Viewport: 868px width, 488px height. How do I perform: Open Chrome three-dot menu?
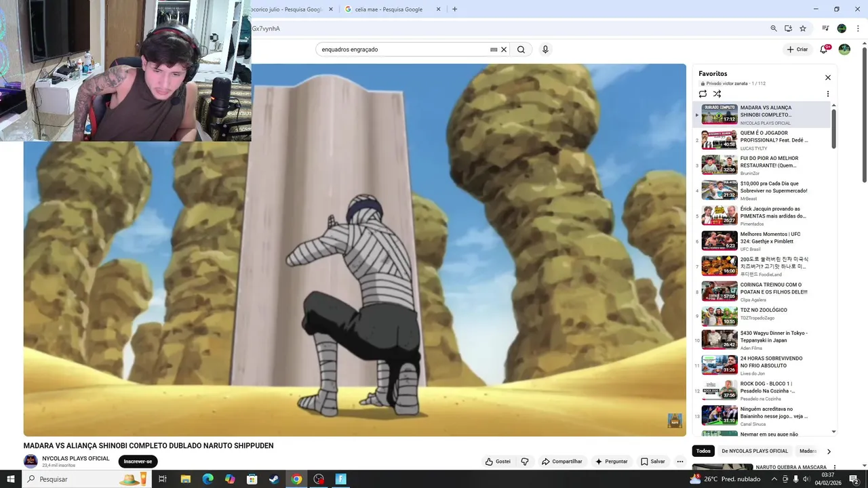pyautogui.click(x=857, y=28)
